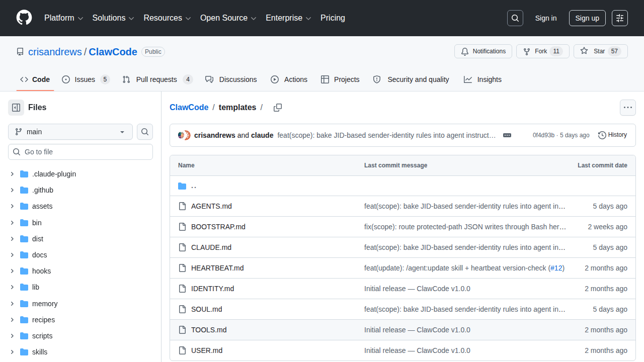Open the ClawCode breadcrumb link
This screenshot has width=644, height=362.
click(189, 108)
